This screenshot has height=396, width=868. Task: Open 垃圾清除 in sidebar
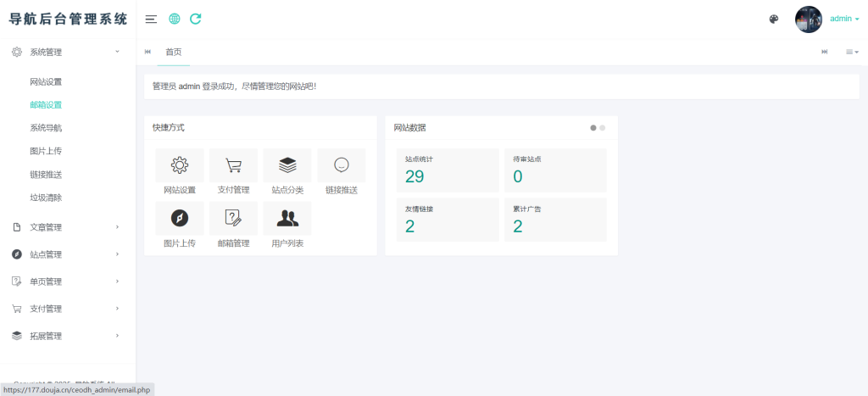click(x=46, y=198)
